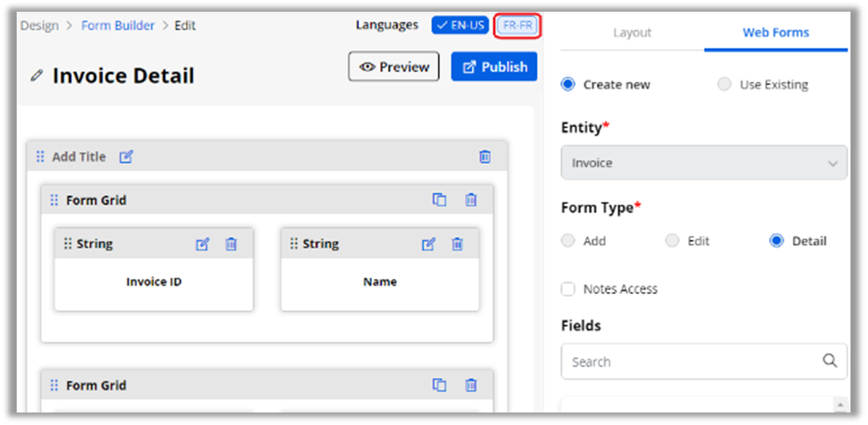Click the Fields search input box
868x425 pixels.
coord(692,362)
